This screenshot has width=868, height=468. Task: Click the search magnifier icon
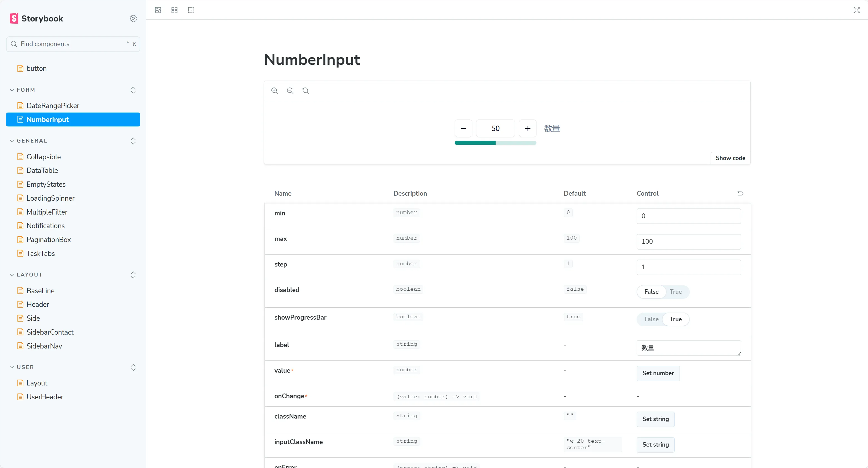tap(14, 44)
